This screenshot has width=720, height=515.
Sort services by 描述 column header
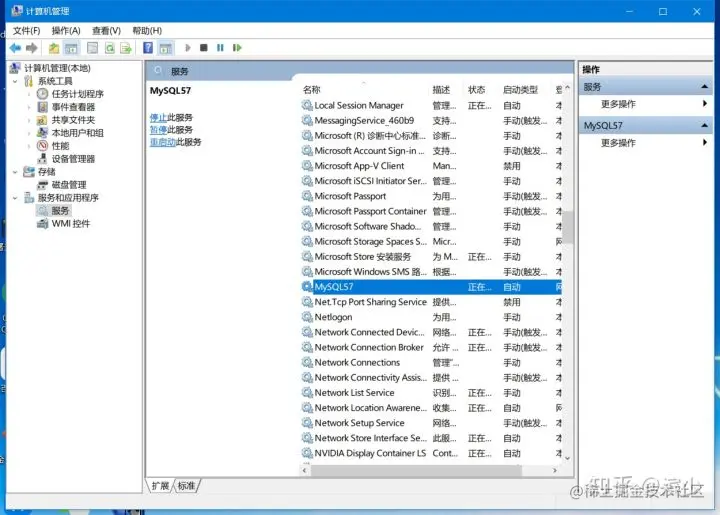click(x=441, y=90)
